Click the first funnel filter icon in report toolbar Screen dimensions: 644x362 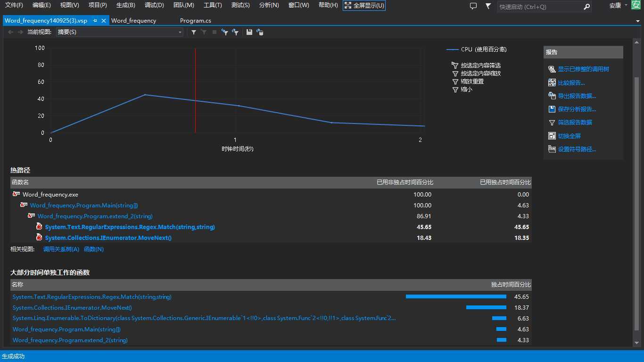pyautogui.click(x=194, y=32)
